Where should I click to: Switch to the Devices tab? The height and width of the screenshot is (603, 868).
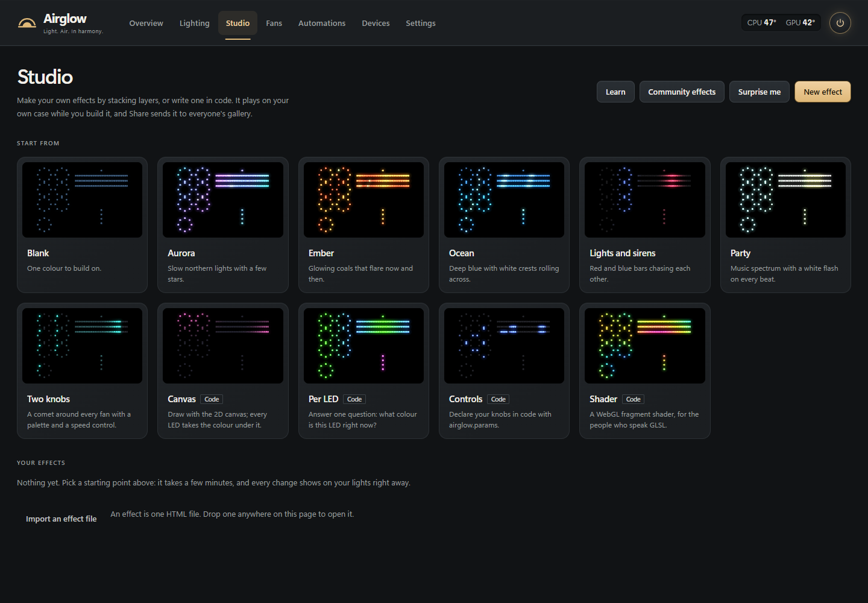coord(376,23)
